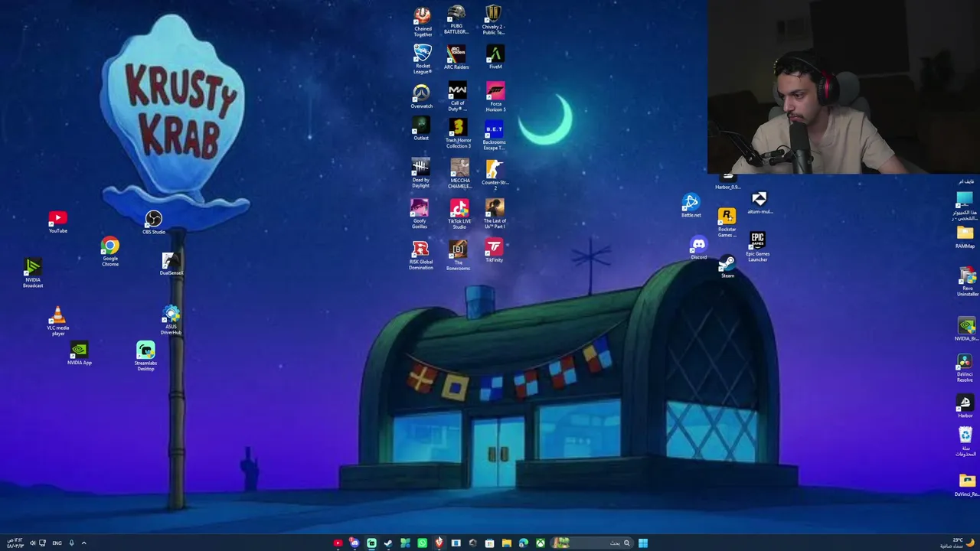
Task: Open the Battle.net desktop shortcut
Action: [691, 206]
